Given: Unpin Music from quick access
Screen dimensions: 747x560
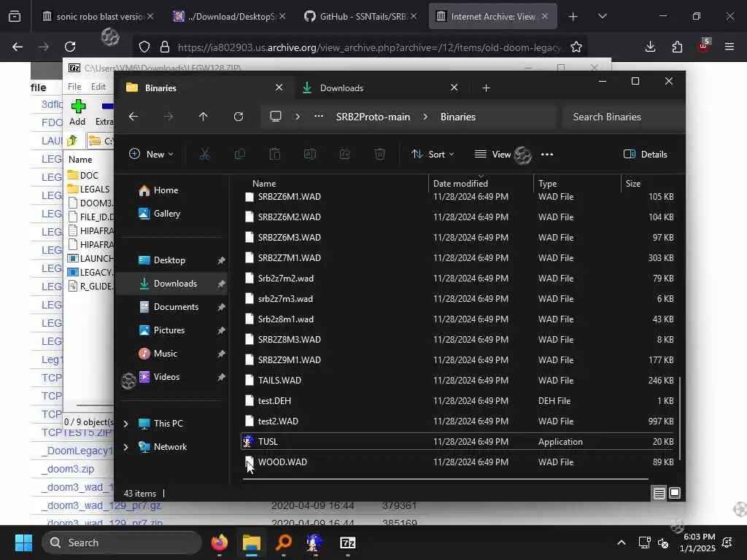Looking at the screenshot, I should pyautogui.click(x=221, y=354).
